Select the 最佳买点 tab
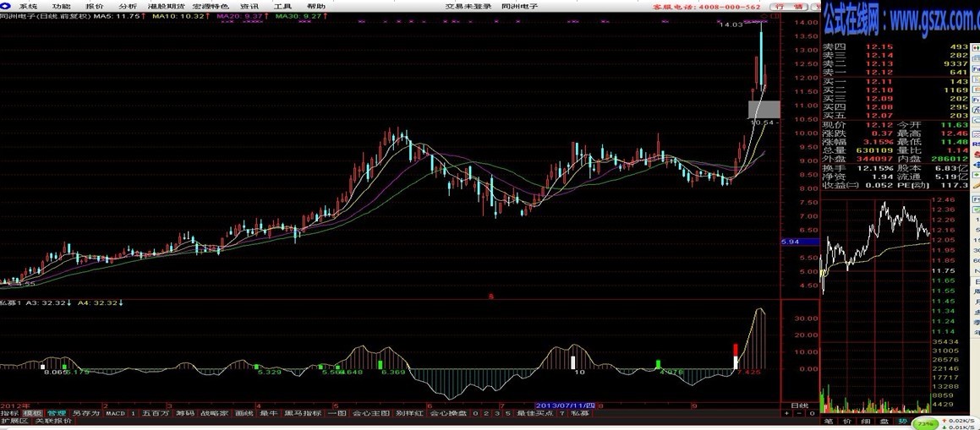This screenshot has width=980, height=430. [535, 413]
